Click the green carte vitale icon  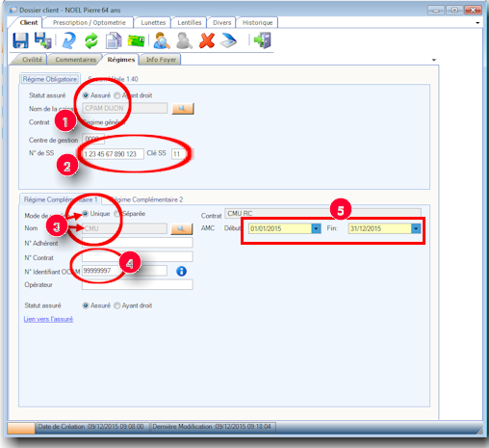[136, 40]
